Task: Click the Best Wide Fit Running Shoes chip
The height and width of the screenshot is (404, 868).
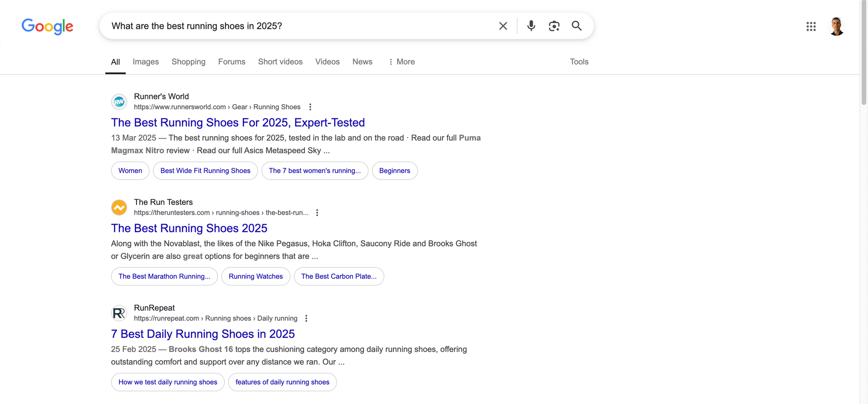Action: (x=205, y=171)
